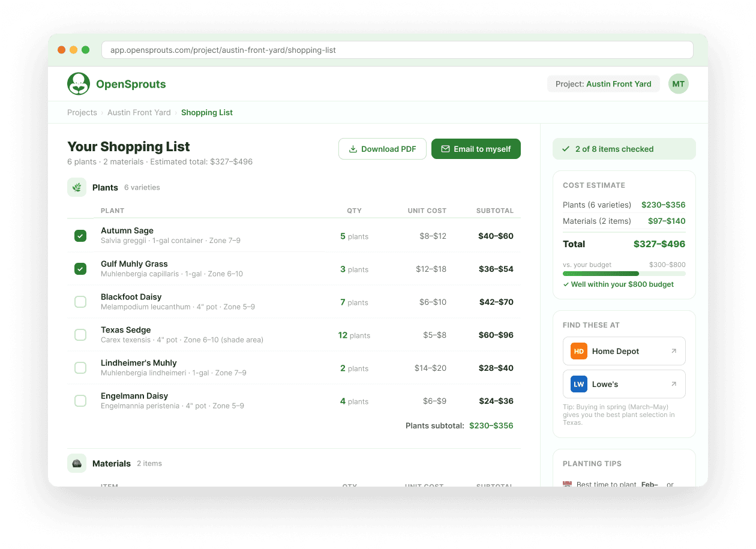Click the MT profile avatar
The image size is (756, 549).
678,83
